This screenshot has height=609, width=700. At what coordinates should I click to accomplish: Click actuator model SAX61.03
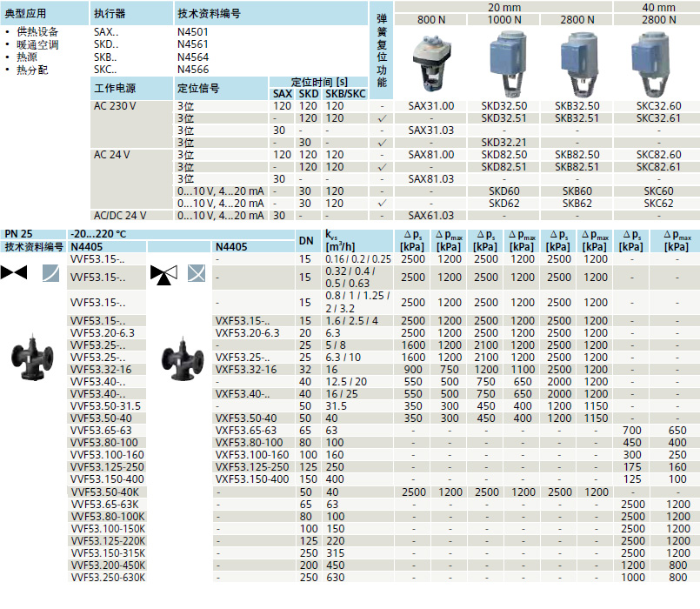coord(431,216)
